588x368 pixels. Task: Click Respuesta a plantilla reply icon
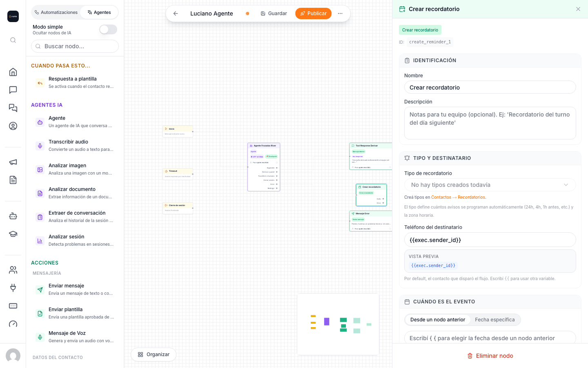click(x=40, y=83)
